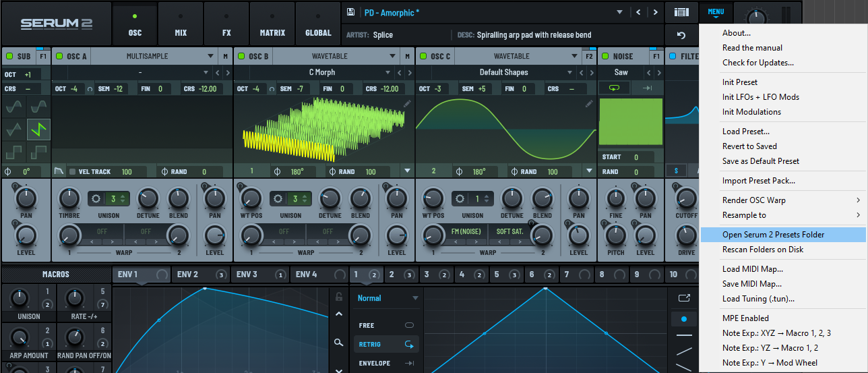Click OSC A DETUNE knob
Image resolution: width=868 pixels, height=373 pixels.
pos(148,198)
